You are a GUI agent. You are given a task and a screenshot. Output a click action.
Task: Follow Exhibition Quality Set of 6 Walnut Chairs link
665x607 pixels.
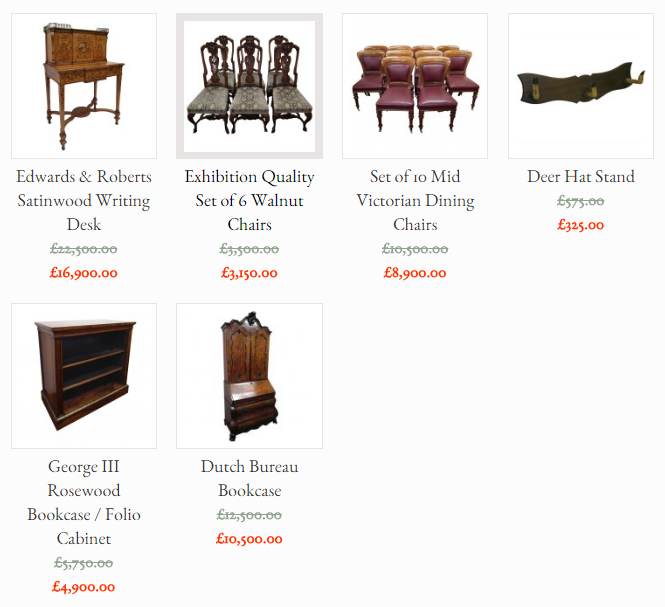pyautogui.click(x=249, y=201)
